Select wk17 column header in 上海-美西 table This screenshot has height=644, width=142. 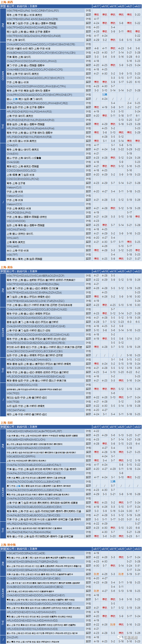click(x=96, y=6)
